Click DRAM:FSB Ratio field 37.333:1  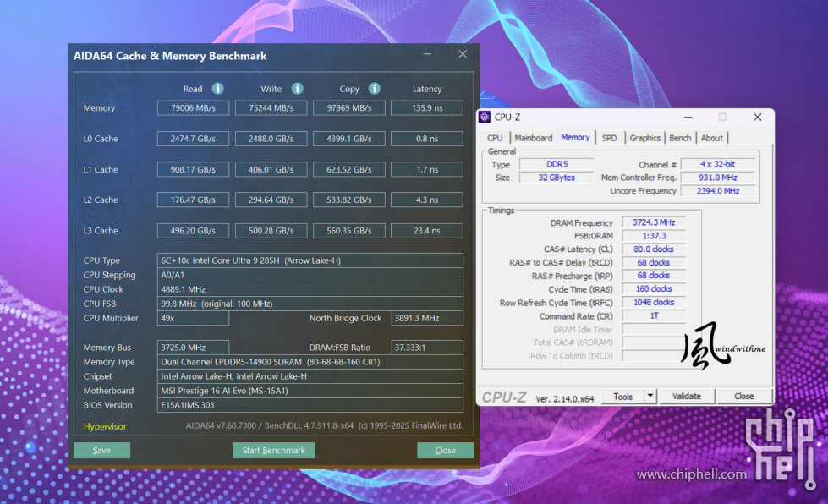click(427, 348)
